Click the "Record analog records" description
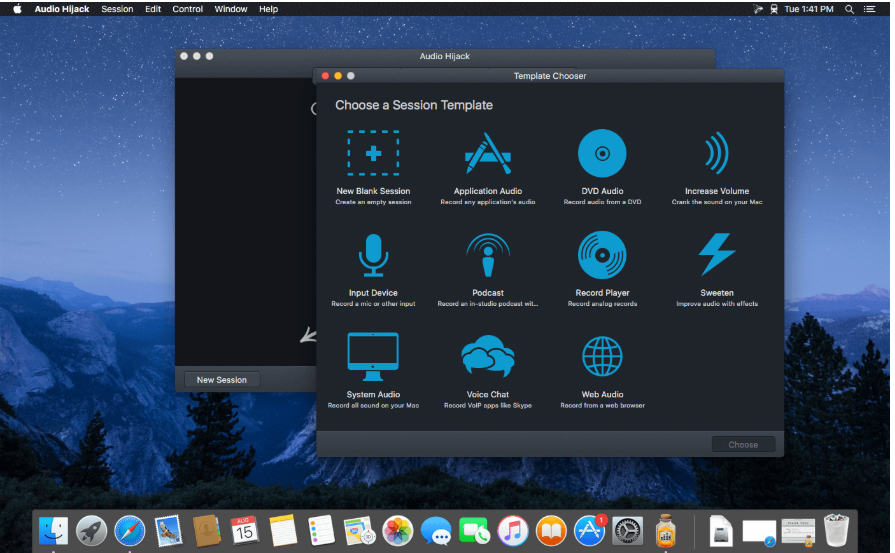 602,304
